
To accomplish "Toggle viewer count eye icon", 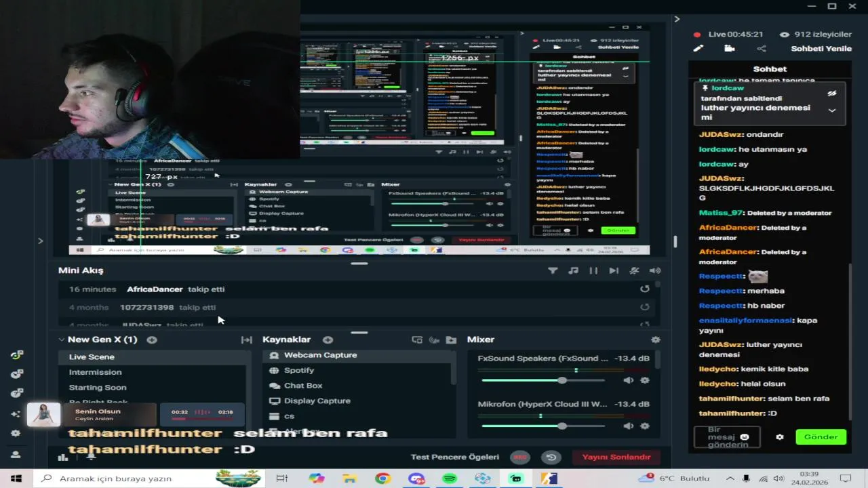I will click(785, 34).
